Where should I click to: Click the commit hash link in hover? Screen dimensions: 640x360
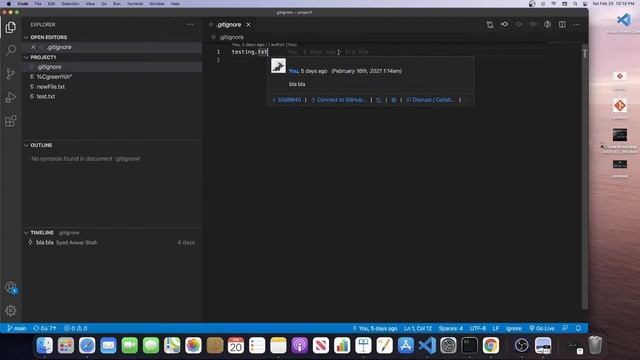coord(287,100)
